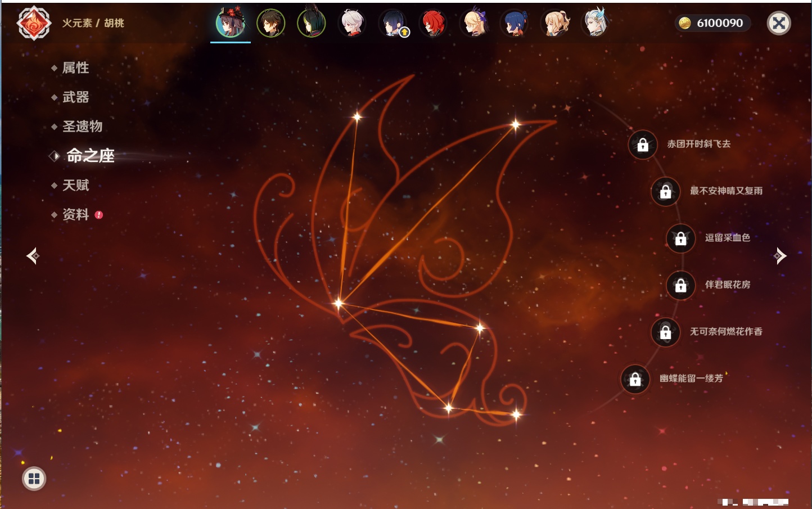This screenshot has height=509, width=812.
Task: Switch to the brown-haired character in second portrait
Action: [271, 23]
